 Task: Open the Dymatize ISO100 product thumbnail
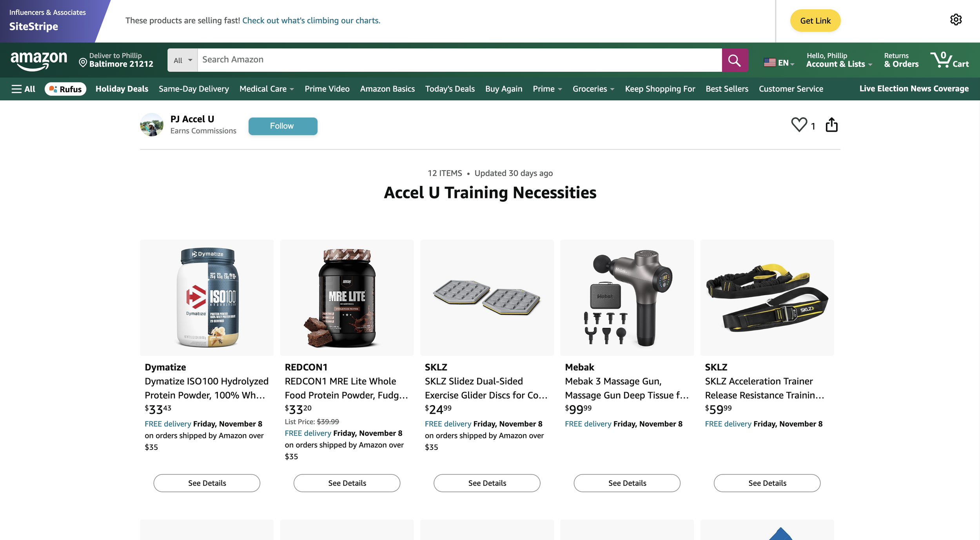207,298
